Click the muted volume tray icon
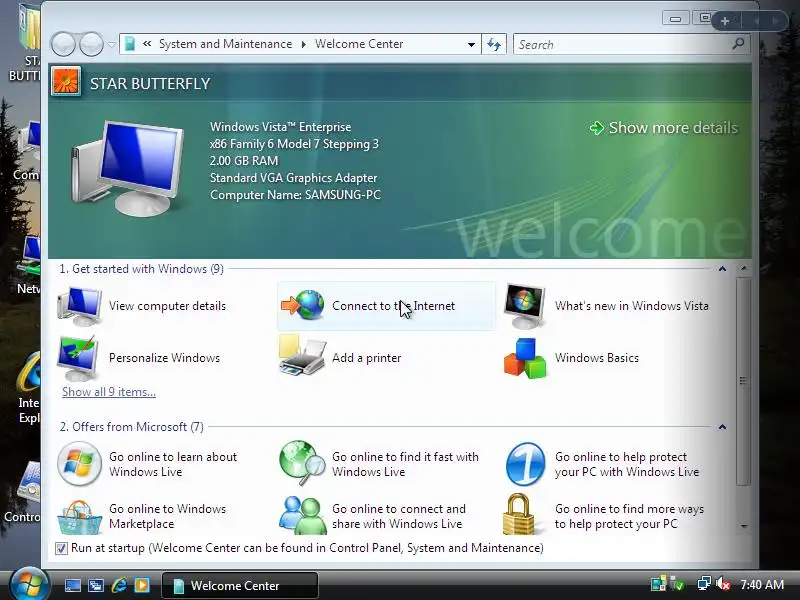Image resolution: width=800 pixels, height=600 pixels. 723,584
